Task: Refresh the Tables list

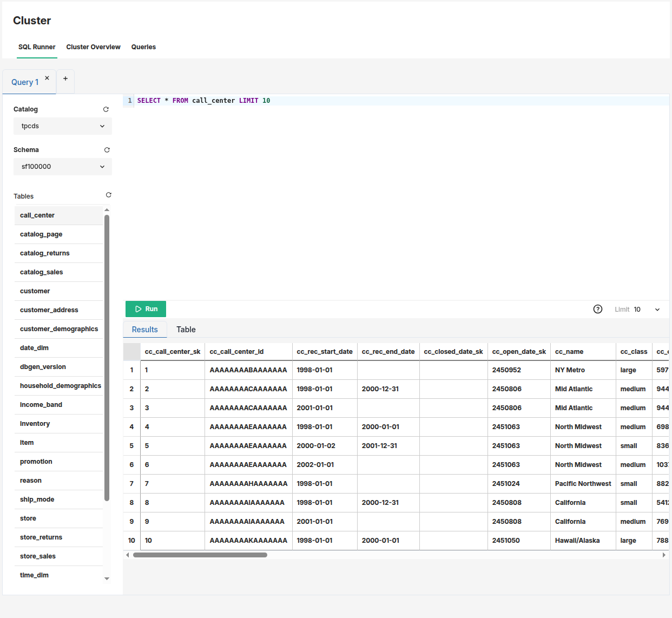Action: click(108, 195)
